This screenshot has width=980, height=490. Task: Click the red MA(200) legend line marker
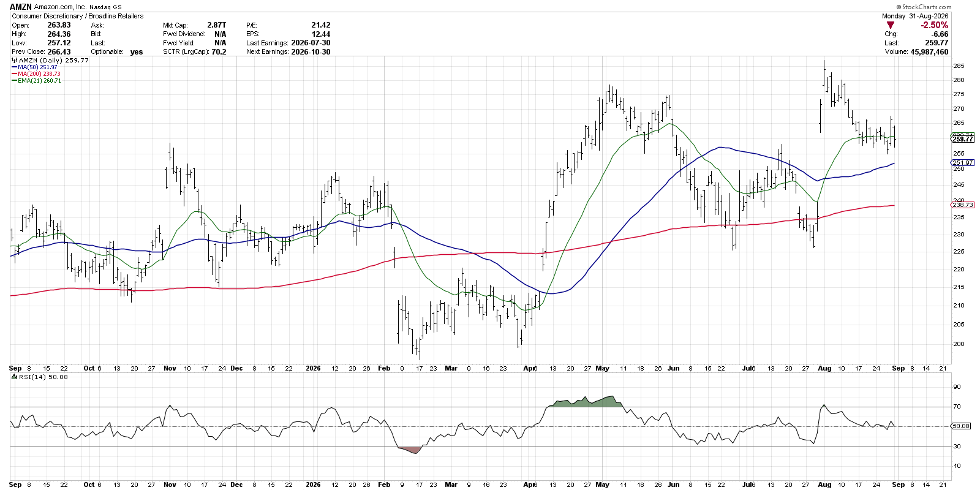click(14, 74)
